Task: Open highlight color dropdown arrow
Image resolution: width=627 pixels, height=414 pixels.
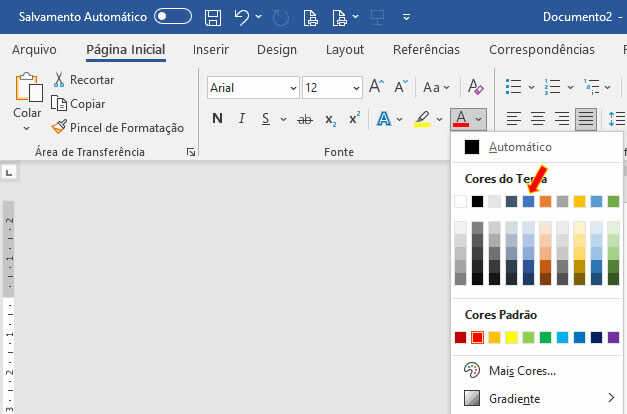Action: pos(439,119)
